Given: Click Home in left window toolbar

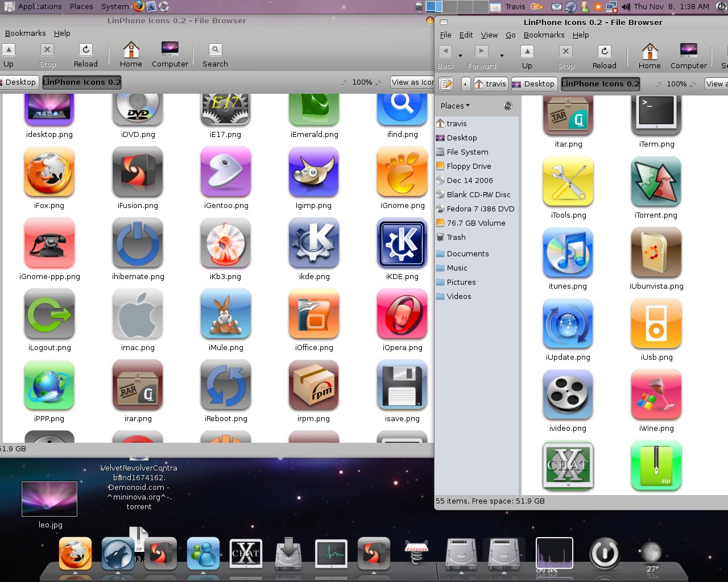Looking at the screenshot, I should [x=131, y=56].
